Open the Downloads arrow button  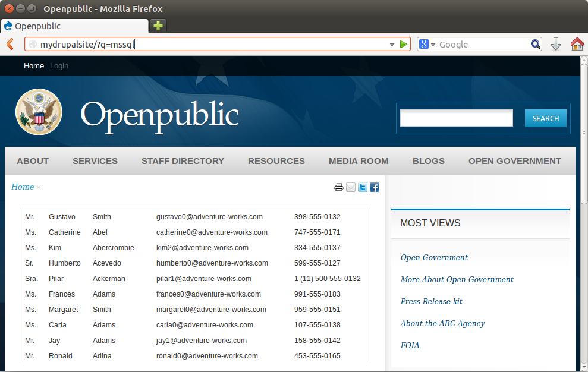556,44
